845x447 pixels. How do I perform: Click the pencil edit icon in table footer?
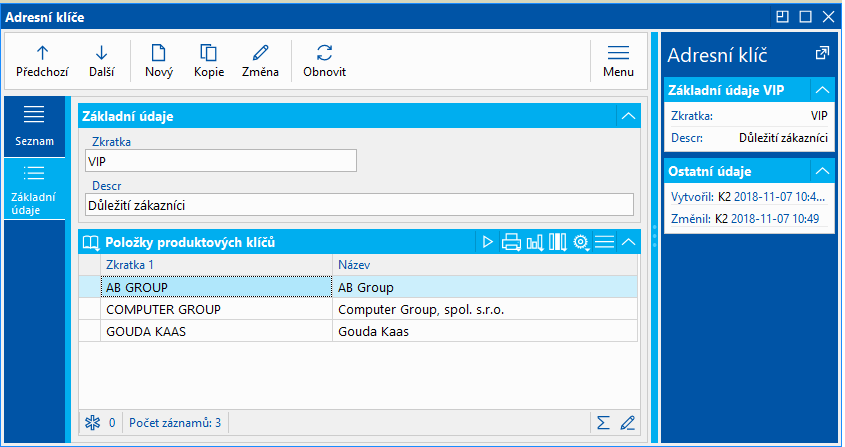pos(627,423)
